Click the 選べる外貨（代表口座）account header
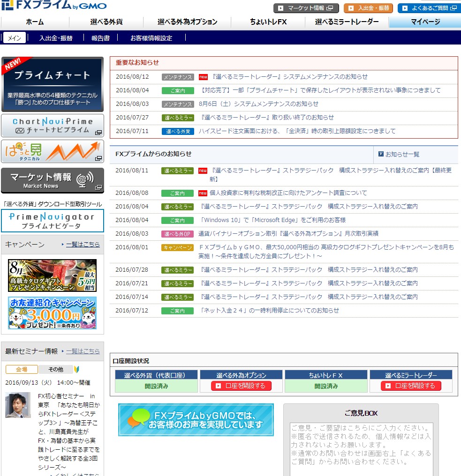461x476 pixels. tap(156, 375)
